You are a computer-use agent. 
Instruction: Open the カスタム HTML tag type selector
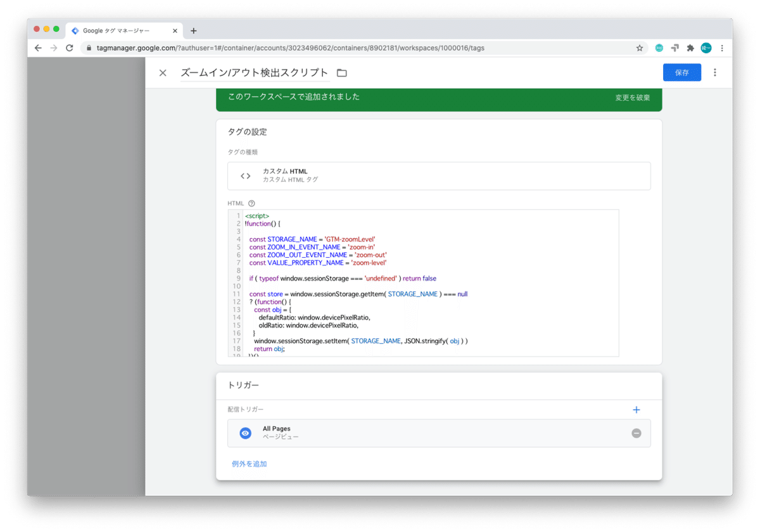coord(439,176)
